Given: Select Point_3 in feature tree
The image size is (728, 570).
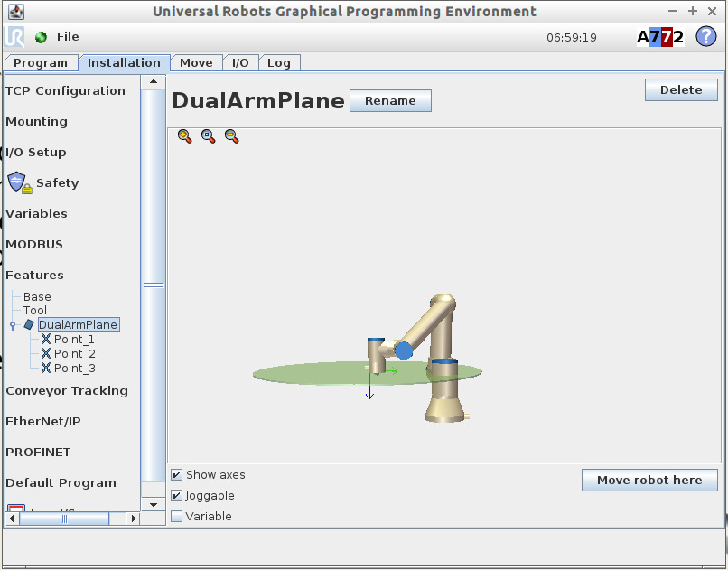Looking at the screenshot, I should pos(75,368).
